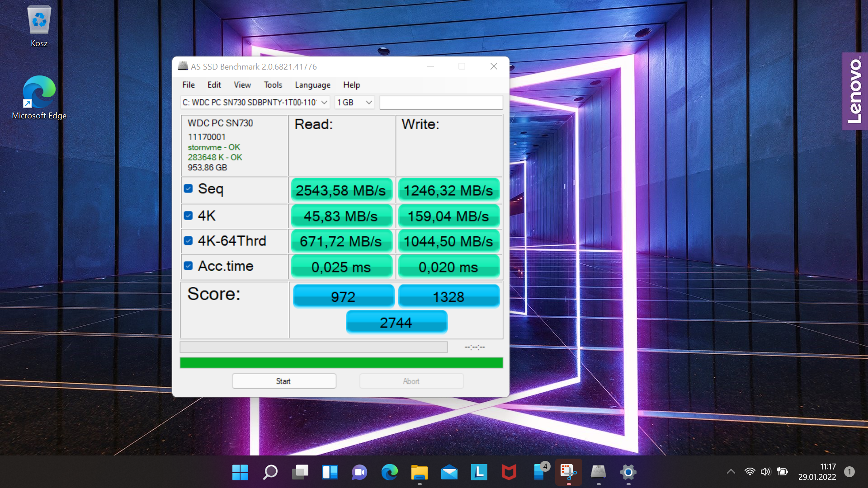The image size is (868, 488).
Task: Click the volume speaker tray icon
Action: (765, 472)
